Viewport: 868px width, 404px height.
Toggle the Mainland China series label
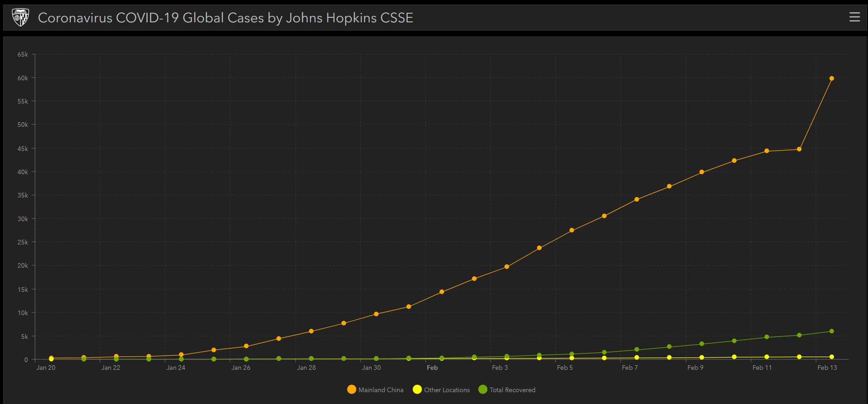381,390
